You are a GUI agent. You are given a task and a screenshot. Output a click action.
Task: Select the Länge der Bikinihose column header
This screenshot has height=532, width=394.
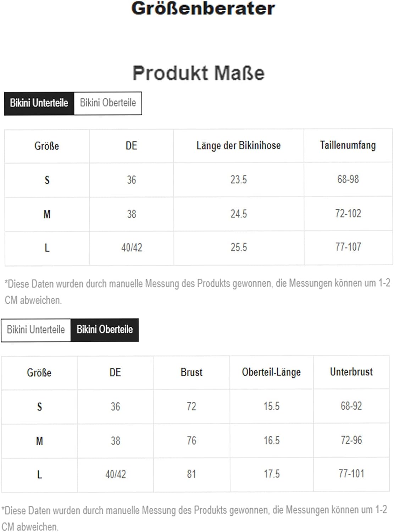click(238, 146)
